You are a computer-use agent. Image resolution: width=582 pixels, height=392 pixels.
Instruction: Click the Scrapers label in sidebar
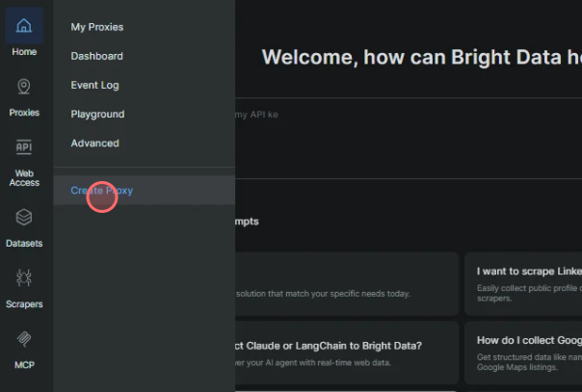click(x=24, y=304)
